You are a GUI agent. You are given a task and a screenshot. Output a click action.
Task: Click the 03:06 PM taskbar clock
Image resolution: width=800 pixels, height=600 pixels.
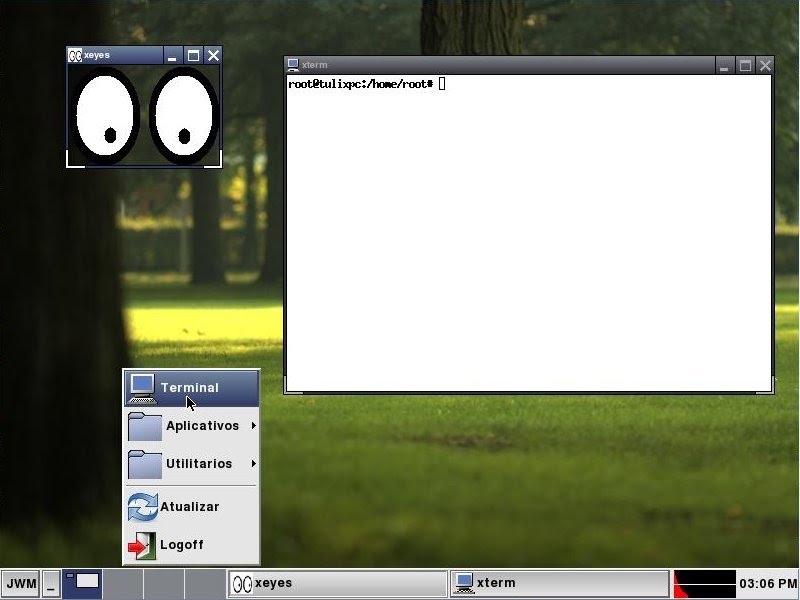[768, 583]
